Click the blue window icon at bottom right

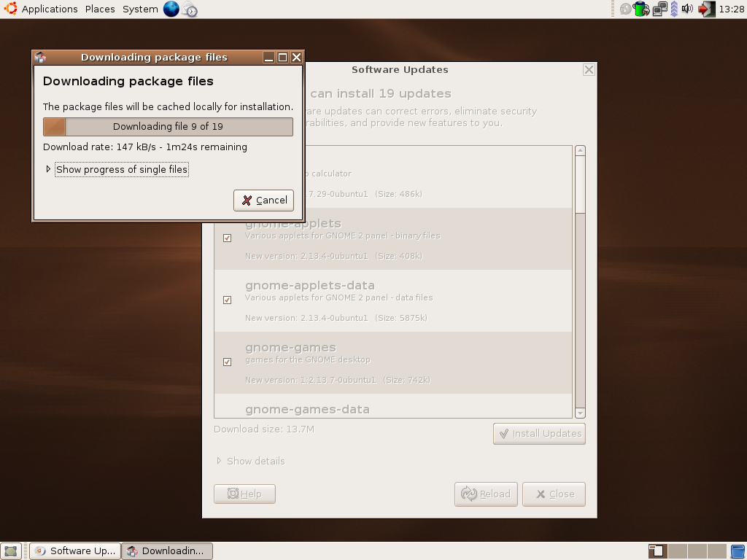737,551
